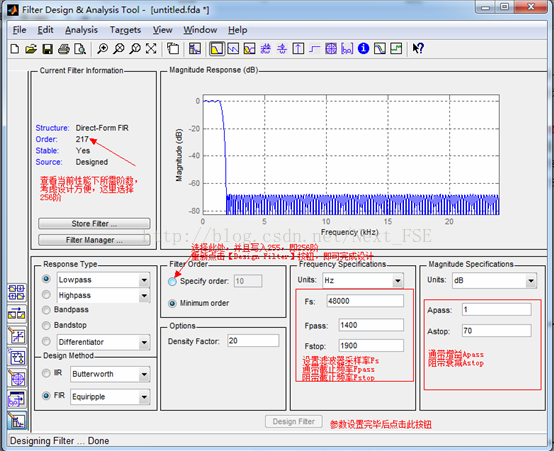The width and height of the screenshot is (554, 451).
Task: Open the Filter Manager button
Action: point(94,240)
